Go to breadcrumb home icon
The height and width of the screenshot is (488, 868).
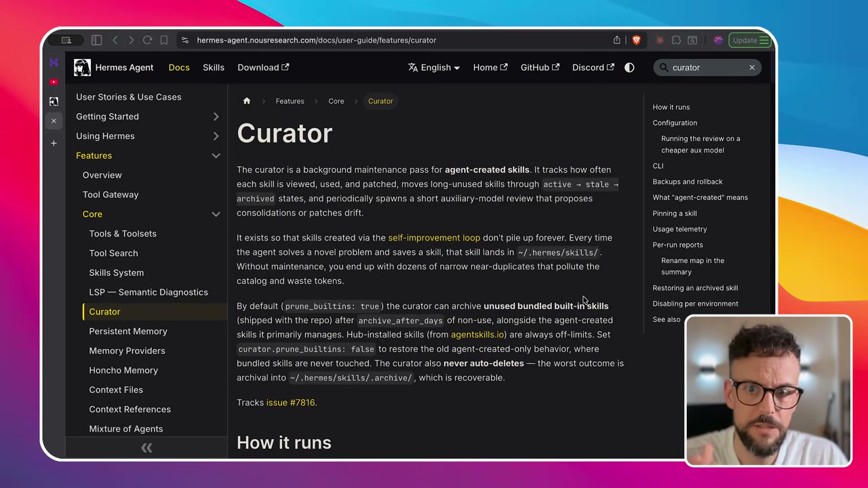click(247, 101)
